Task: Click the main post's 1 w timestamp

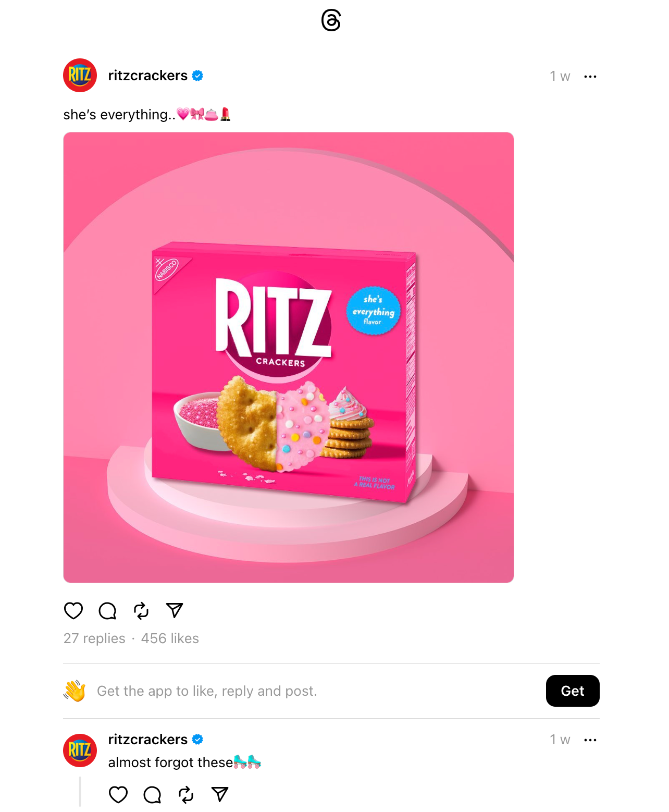Action: click(x=560, y=77)
